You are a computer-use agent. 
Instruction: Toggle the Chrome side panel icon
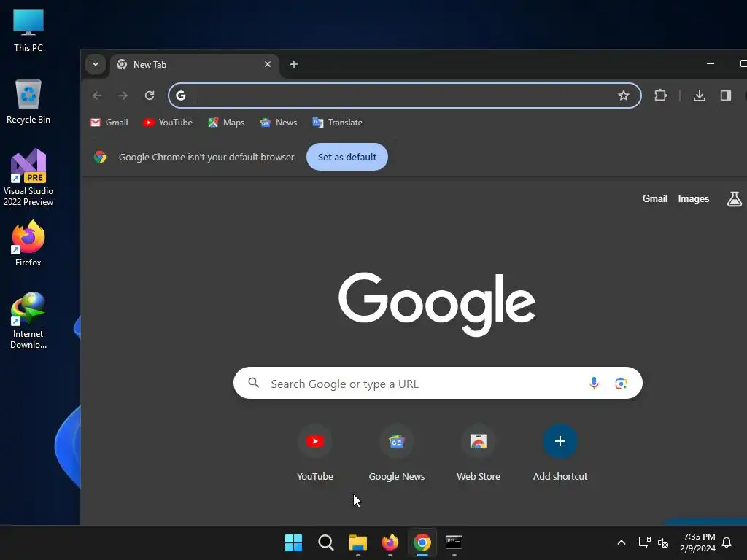tap(726, 96)
